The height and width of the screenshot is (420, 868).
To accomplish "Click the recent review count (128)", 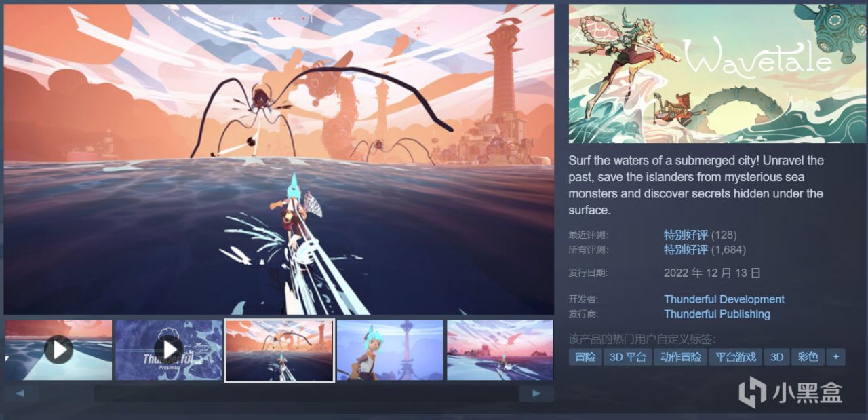I will point(724,235).
